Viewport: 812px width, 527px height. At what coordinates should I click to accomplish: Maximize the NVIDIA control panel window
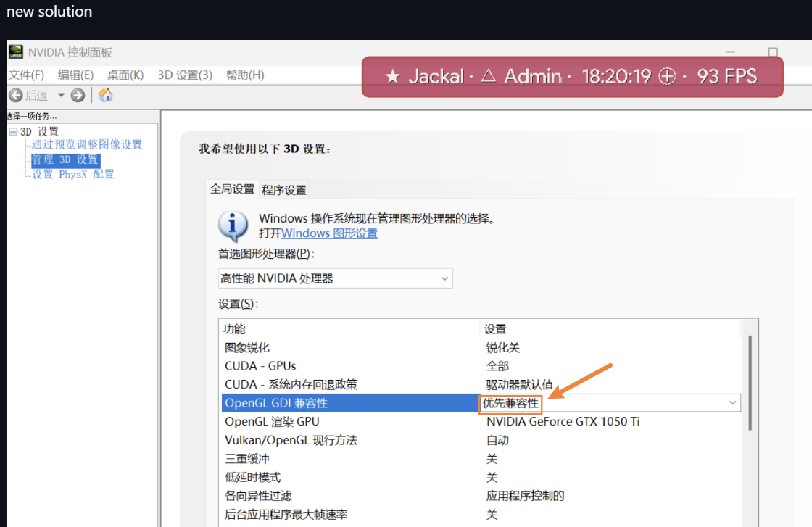(x=773, y=52)
